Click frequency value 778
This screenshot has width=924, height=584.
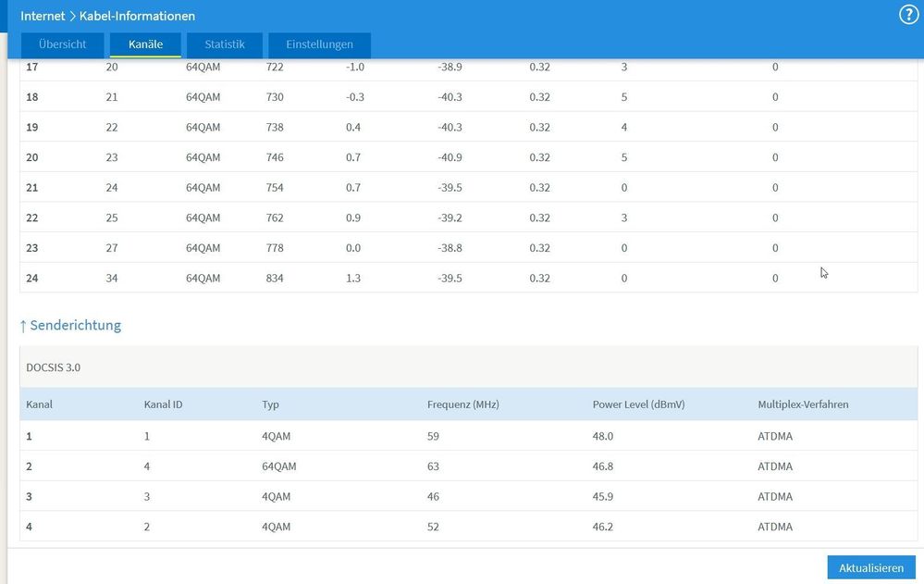tap(275, 248)
